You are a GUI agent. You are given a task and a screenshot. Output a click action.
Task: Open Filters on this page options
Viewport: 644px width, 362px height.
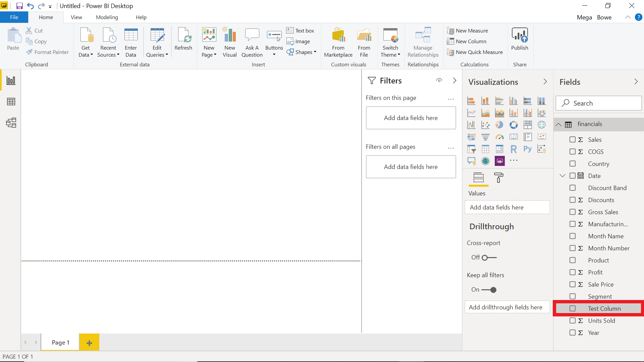451,99
